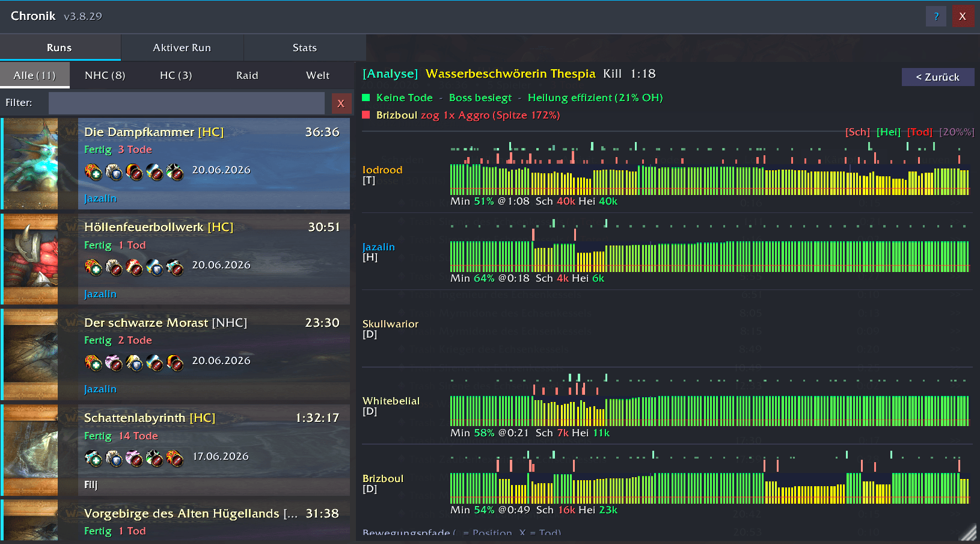Switch to the Aktiver Run tab
Image resolution: width=980 pixels, height=544 pixels.
click(182, 48)
